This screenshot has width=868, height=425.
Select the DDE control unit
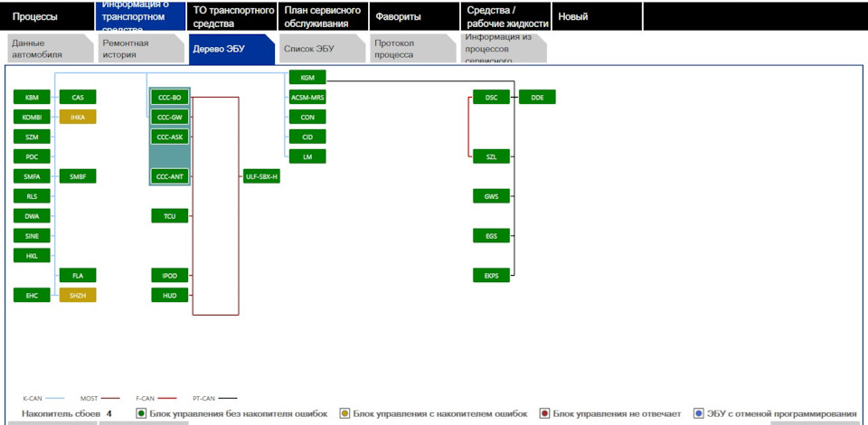point(537,98)
